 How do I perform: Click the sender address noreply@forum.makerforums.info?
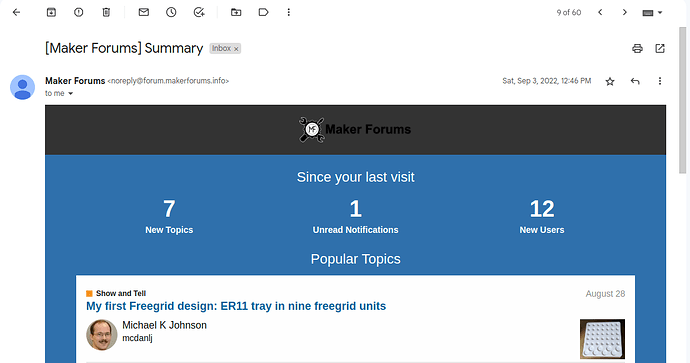[168, 81]
